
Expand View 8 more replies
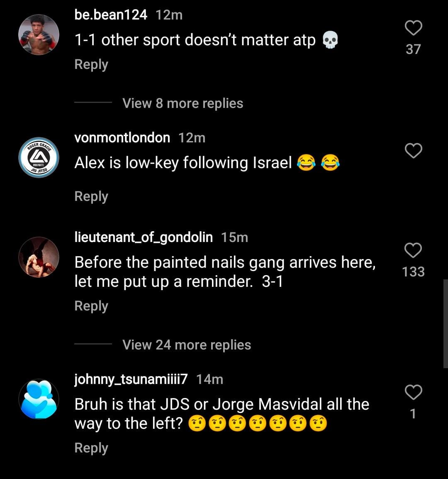(x=183, y=103)
